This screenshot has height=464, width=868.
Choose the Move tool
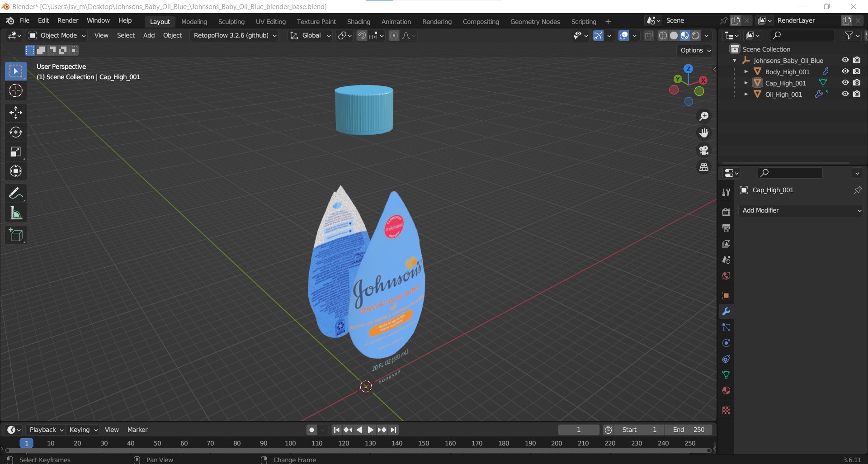tap(16, 113)
